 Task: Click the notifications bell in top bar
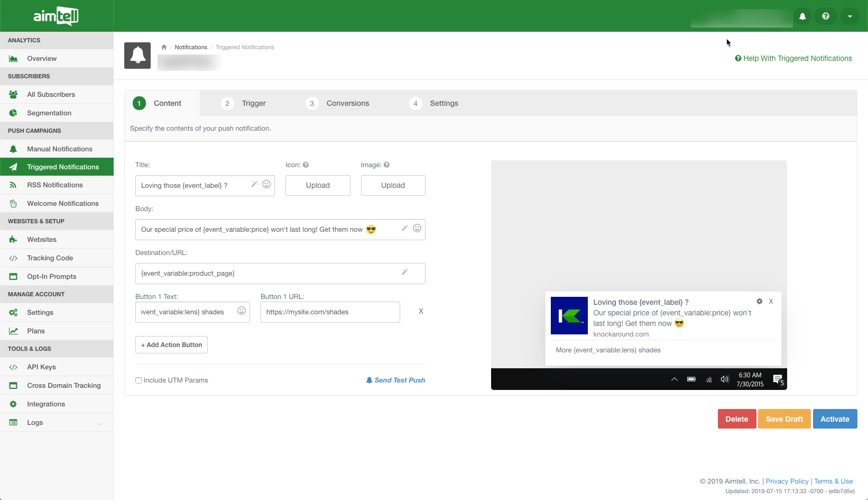tap(802, 16)
